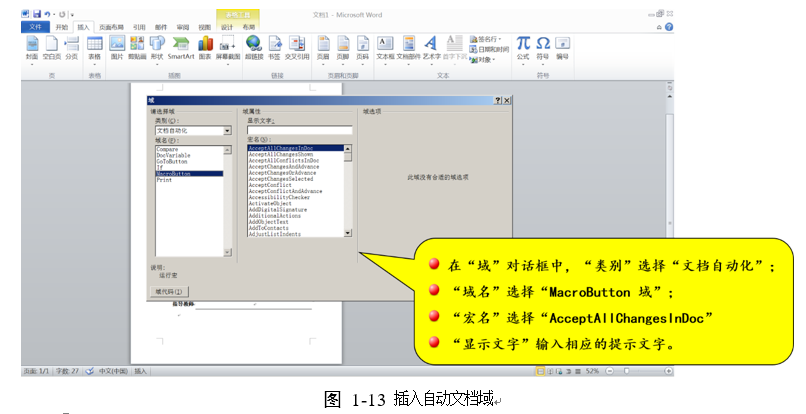Image resolution: width=806 pixels, height=414 pixels.
Task: Insert a SmartArt graphic
Action: pyautogui.click(x=181, y=48)
